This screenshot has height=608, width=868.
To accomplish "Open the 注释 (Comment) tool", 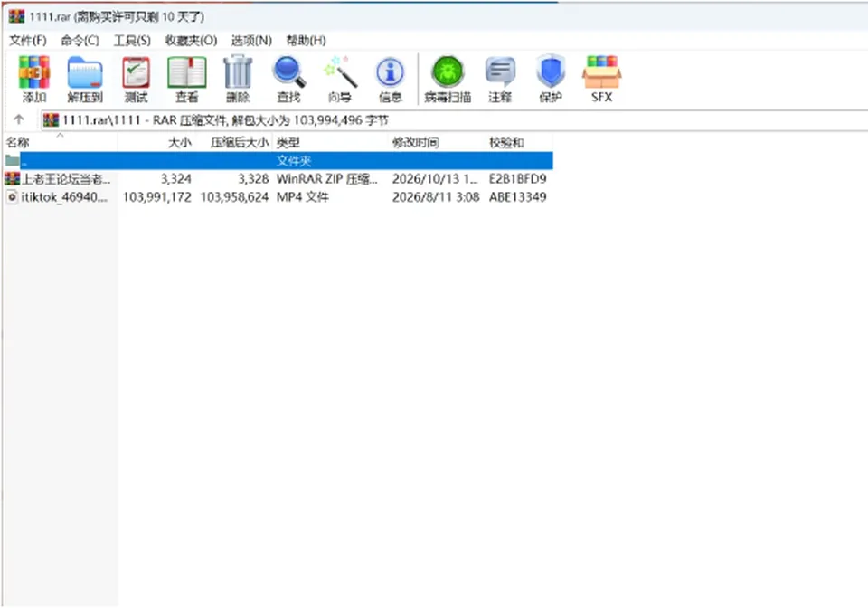I will [x=500, y=80].
